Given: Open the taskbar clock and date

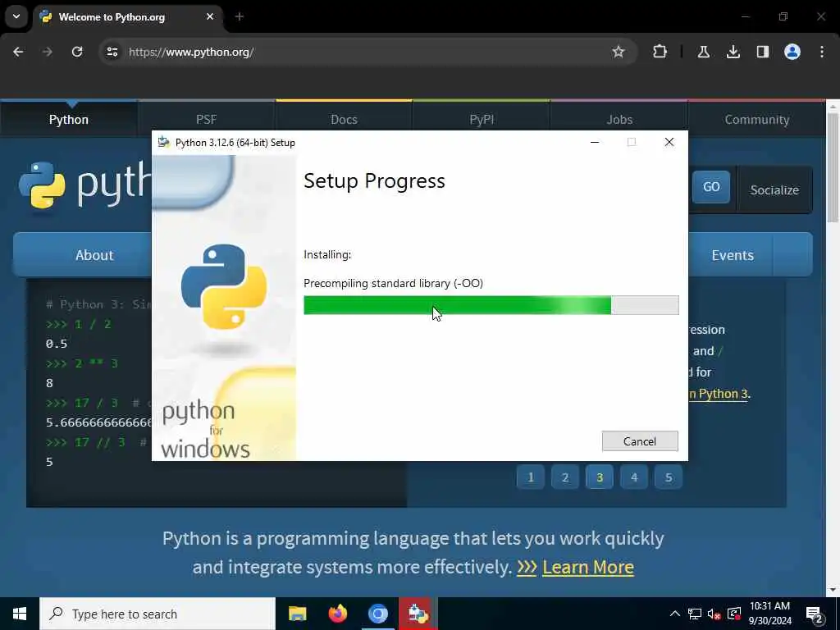Looking at the screenshot, I should [x=769, y=614].
